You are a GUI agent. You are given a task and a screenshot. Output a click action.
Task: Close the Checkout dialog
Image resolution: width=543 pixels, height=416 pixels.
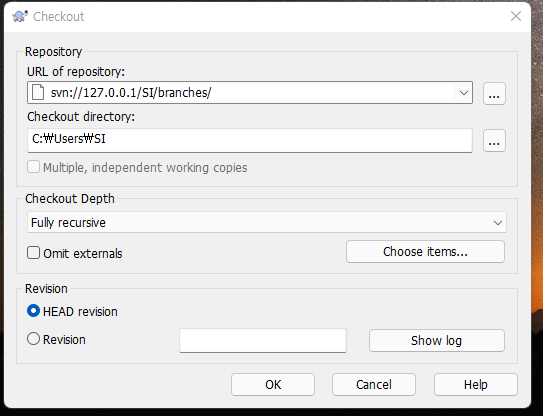[516, 16]
